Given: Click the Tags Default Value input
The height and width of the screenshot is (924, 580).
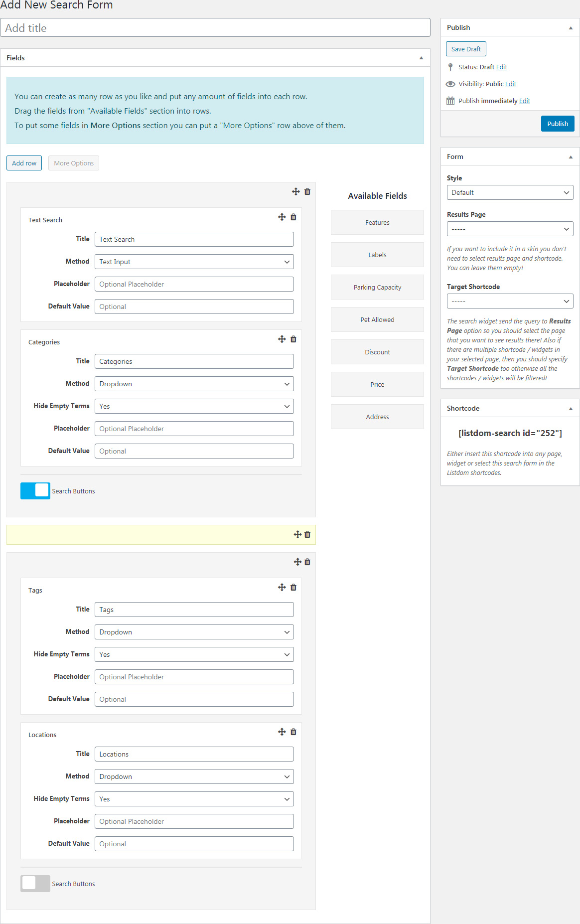Looking at the screenshot, I should (194, 699).
